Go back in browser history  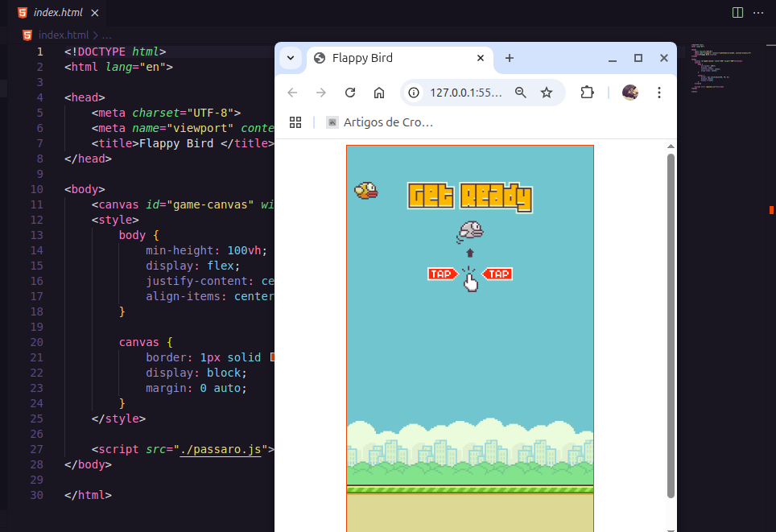pos(292,93)
